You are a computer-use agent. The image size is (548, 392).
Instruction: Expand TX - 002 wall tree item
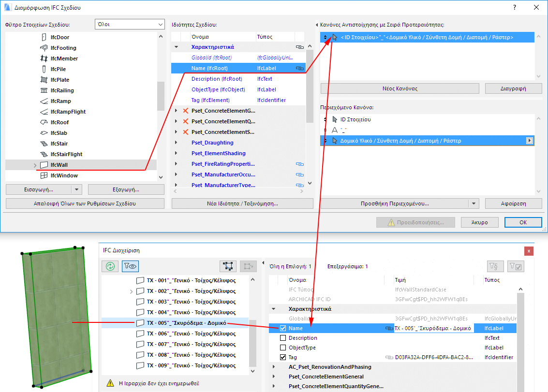coord(132,291)
